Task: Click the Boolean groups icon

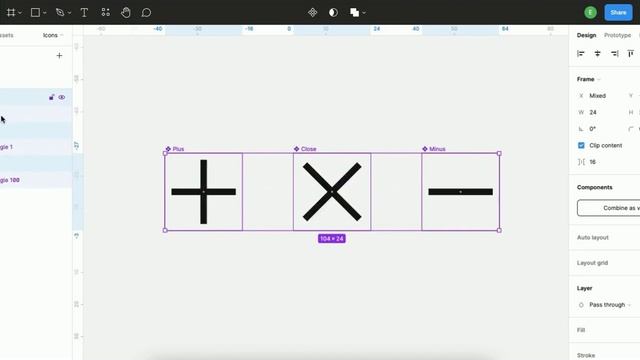Action: tap(354, 13)
